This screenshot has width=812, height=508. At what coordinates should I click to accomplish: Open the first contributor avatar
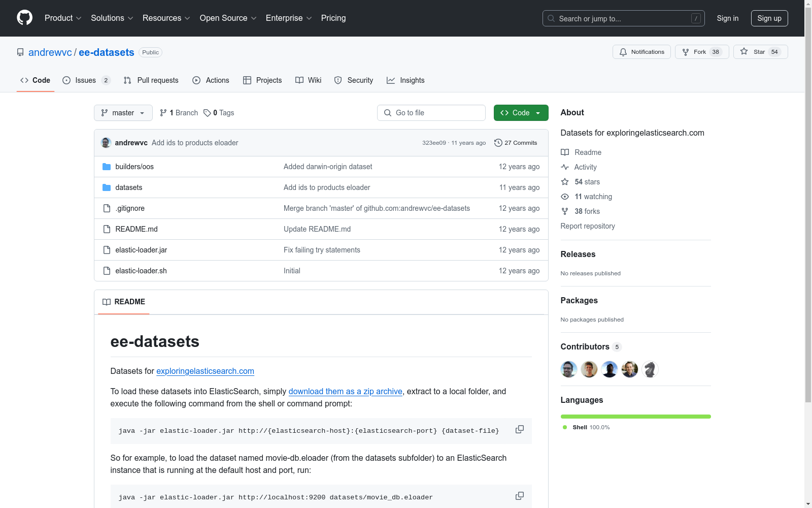click(569, 369)
